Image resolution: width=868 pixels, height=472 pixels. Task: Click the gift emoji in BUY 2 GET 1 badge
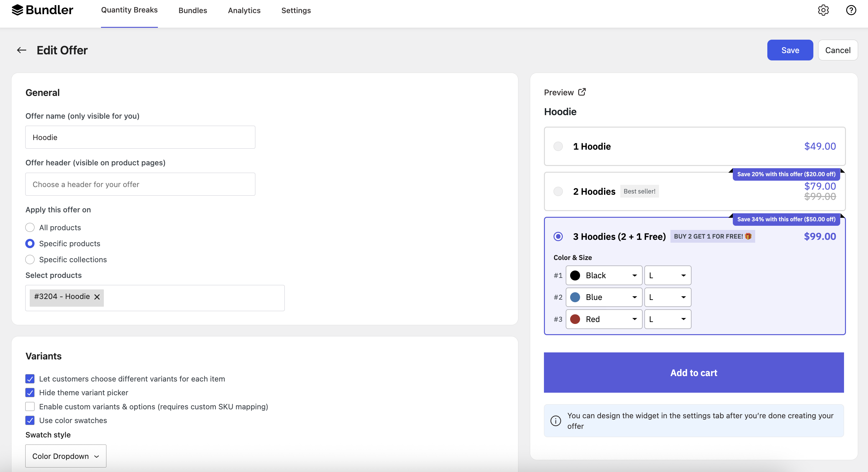pyautogui.click(x=748, y=236)
